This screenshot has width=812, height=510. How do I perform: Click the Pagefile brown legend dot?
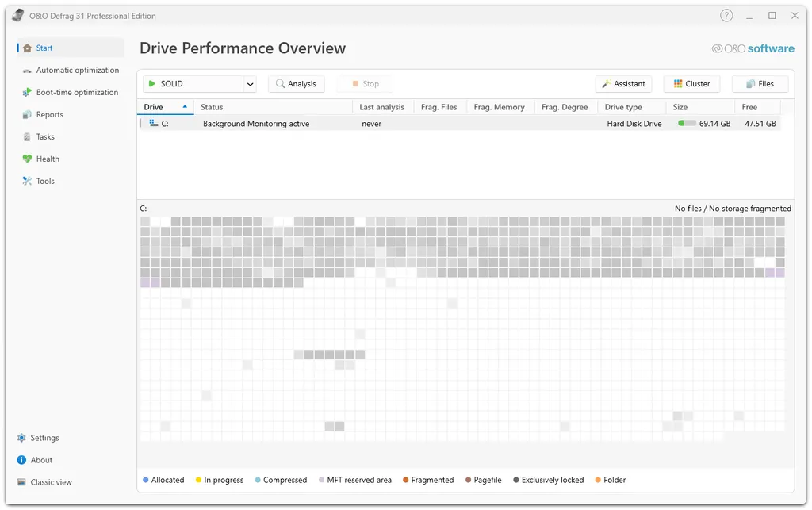click(x=468, y=480)
